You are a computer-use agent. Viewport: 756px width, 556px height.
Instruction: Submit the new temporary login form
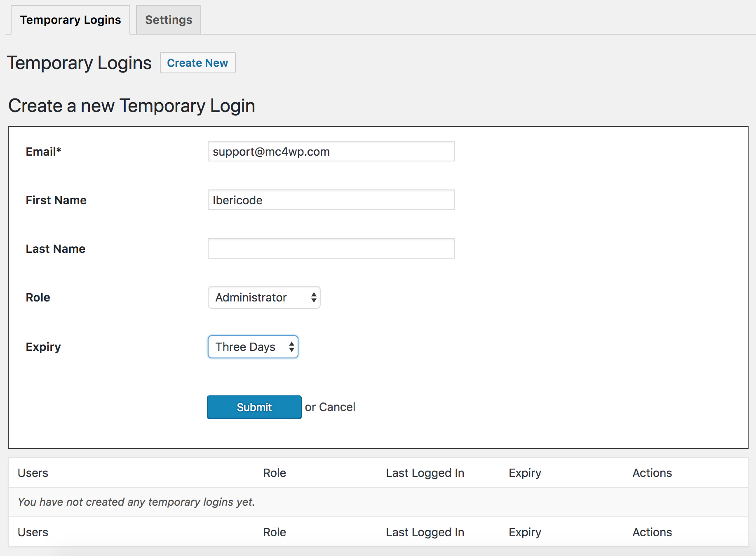point(254,407)
